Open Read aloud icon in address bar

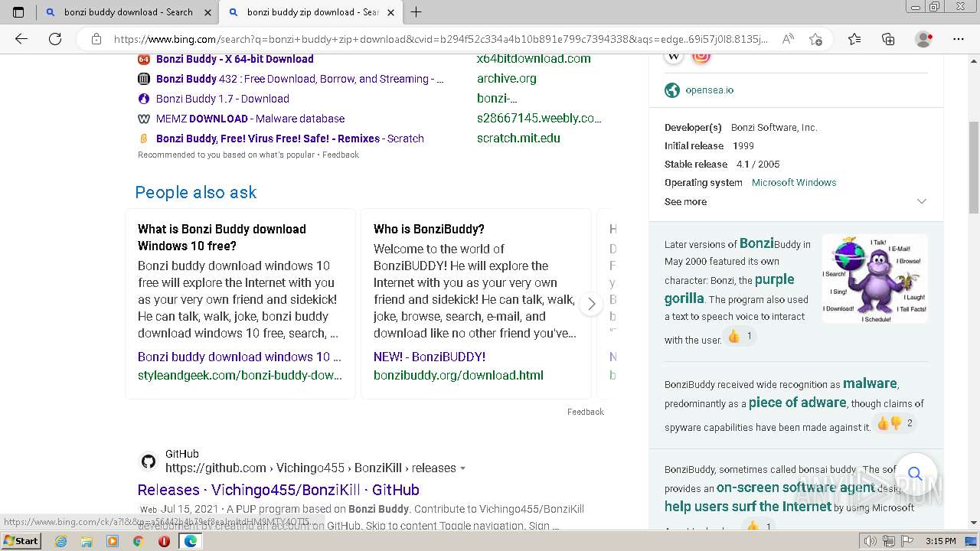click(x=788, y=39)
